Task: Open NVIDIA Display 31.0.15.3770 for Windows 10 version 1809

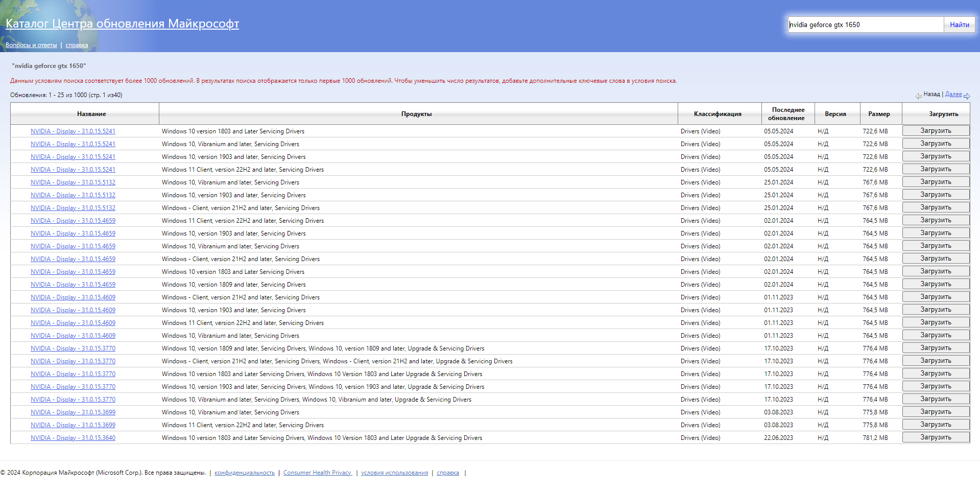Action: (73, 348)
